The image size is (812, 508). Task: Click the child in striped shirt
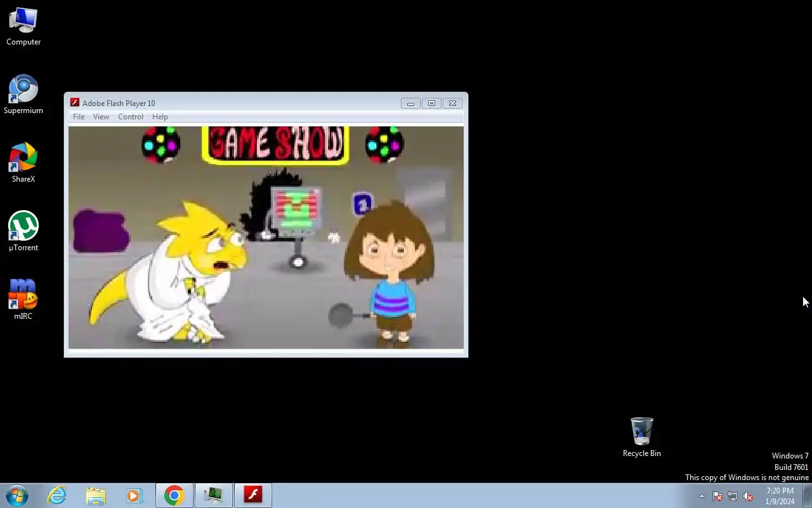click(x=390, y=274)
